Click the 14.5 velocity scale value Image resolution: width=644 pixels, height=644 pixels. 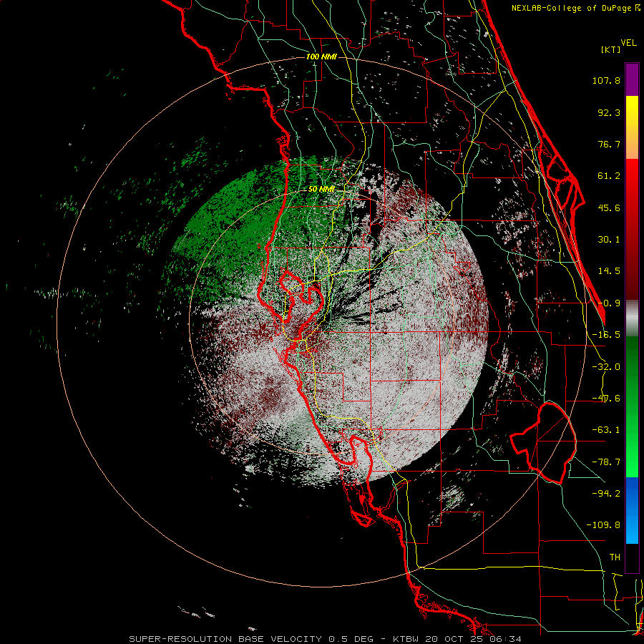pos(609,271)
